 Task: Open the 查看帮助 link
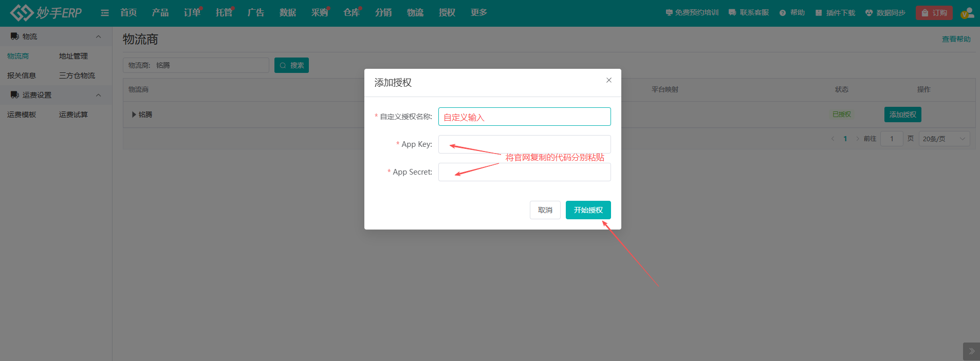[956, 39]
